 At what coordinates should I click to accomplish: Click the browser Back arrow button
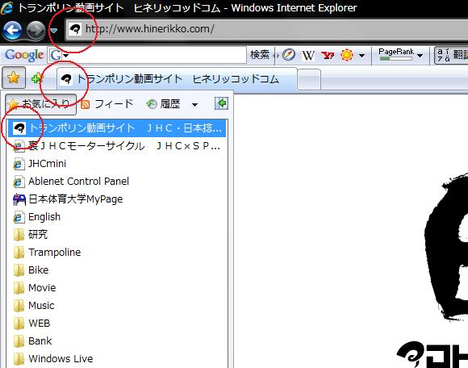pyautogui.click(x=13, y=30)
